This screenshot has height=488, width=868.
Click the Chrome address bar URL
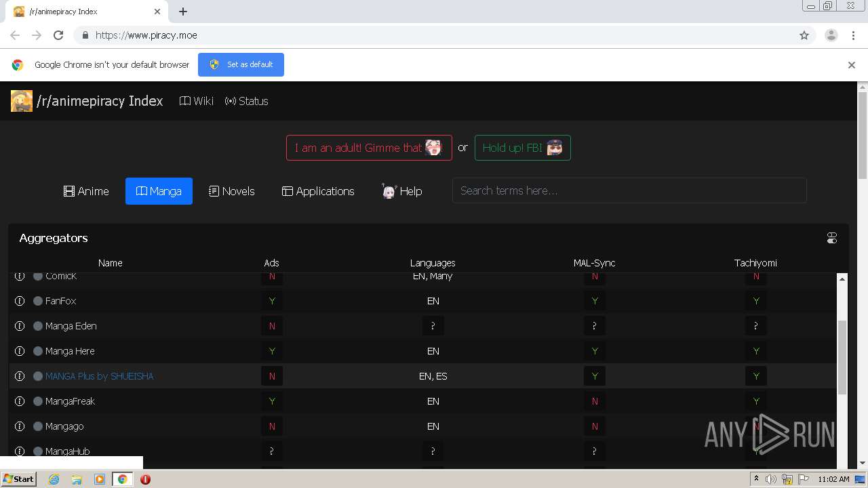pos(146,35)
